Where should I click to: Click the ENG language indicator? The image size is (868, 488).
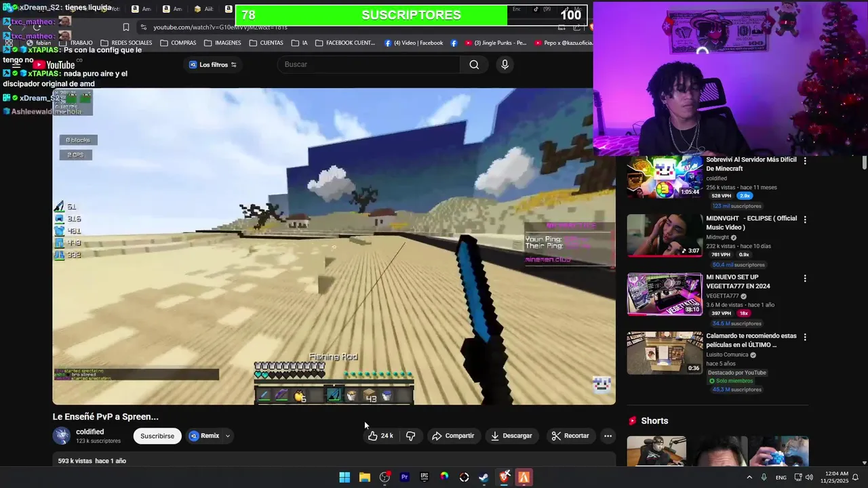pyautogui.click(x=781, y=478)
